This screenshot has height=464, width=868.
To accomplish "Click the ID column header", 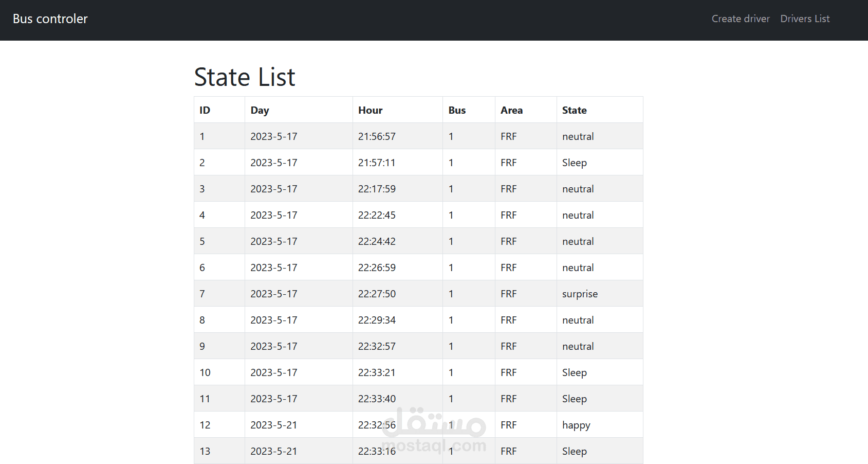I will coord(205,110).
